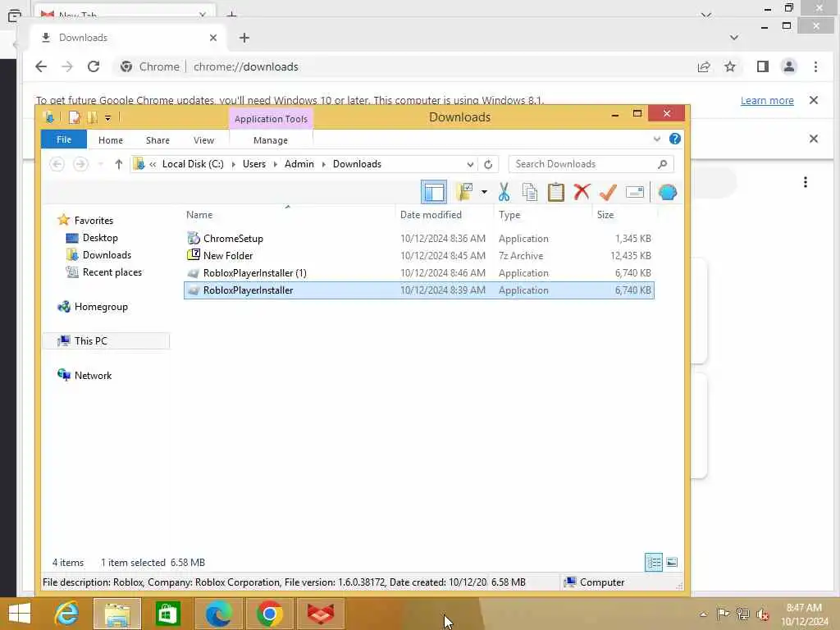The image size is (840, 630).
Task: Select the RobloxPlayerInstaller file row
Action: tap(419, 290)
